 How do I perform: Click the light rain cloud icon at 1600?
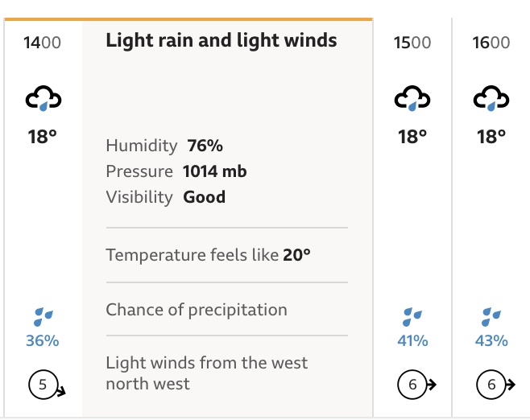coord(491,98)
